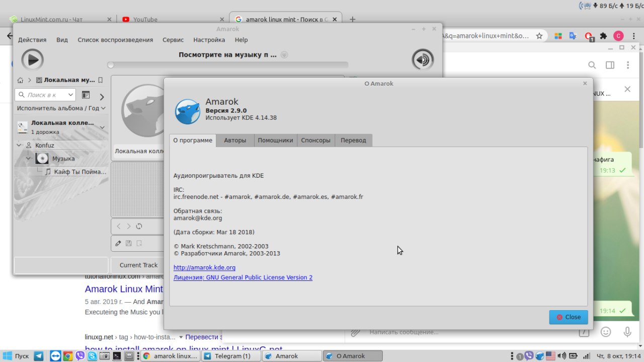
Task: Switch to the Telegram (1) taskbar window
Action: tap(231, 356)
